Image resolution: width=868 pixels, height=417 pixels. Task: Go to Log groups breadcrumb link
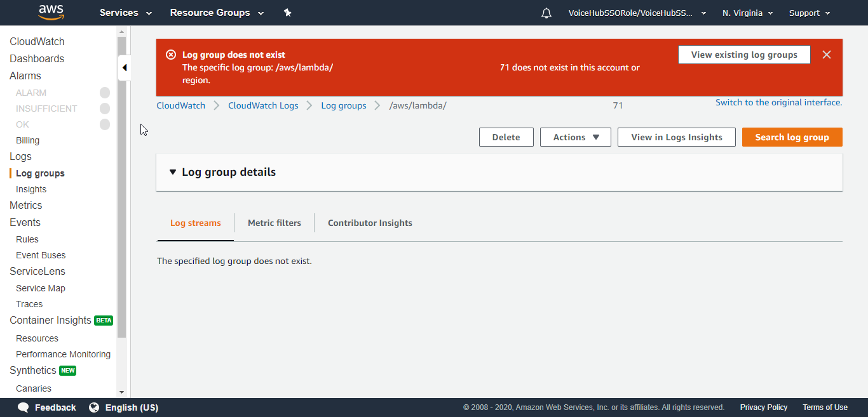pyautogui.click(x=344, y=105)
